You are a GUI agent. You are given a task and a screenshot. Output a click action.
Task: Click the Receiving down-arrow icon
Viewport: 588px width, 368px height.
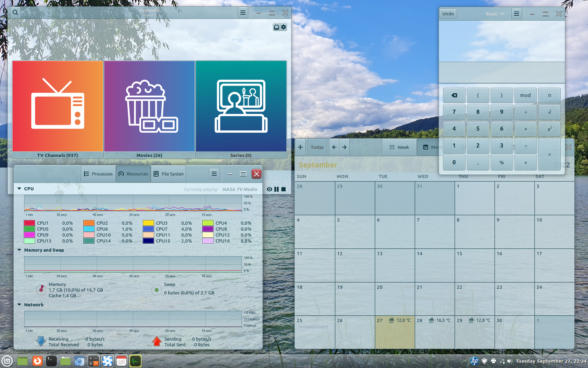41,341
